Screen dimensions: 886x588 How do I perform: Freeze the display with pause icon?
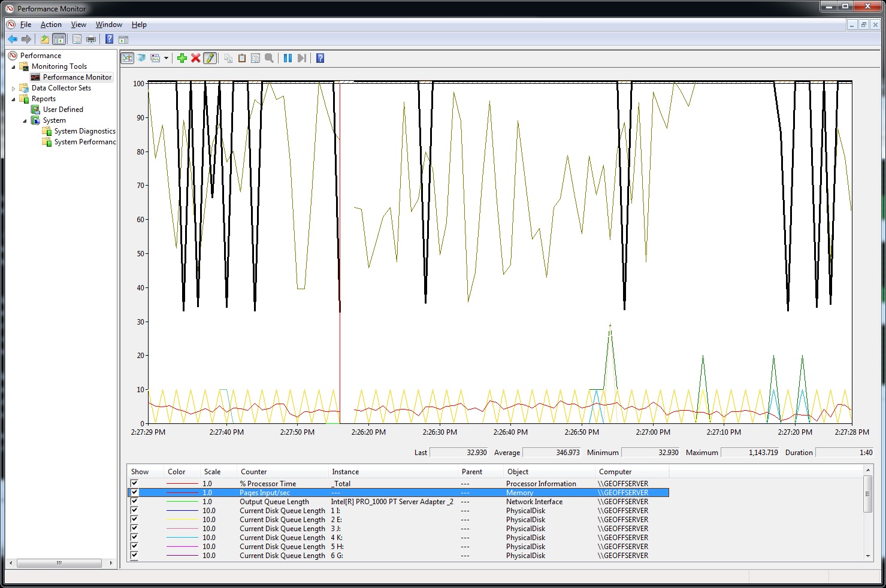tap(288, 58)
